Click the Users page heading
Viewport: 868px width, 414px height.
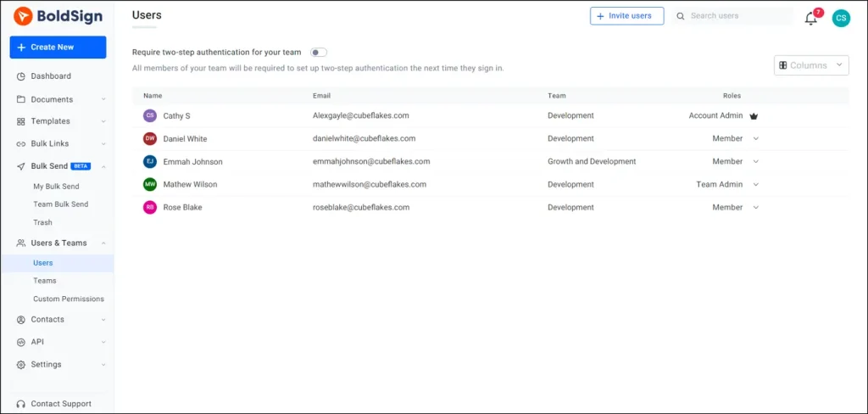(x=147, y=15)
